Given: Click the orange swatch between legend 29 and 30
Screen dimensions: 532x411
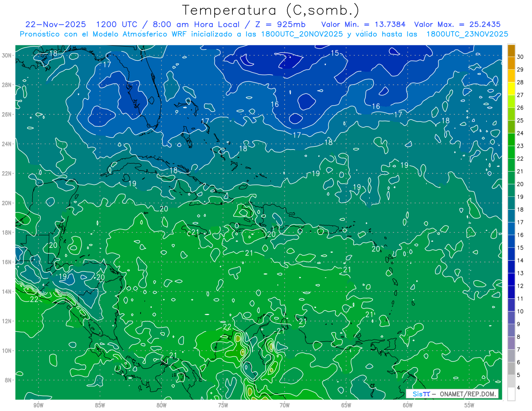Looking at the screenshot, I should point(511,63).
